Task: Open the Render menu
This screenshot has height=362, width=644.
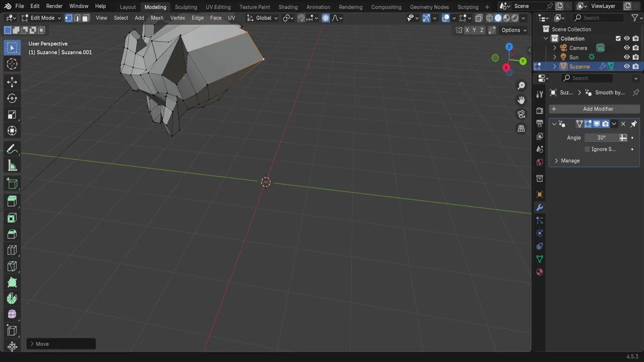Action: coord(54,6)
